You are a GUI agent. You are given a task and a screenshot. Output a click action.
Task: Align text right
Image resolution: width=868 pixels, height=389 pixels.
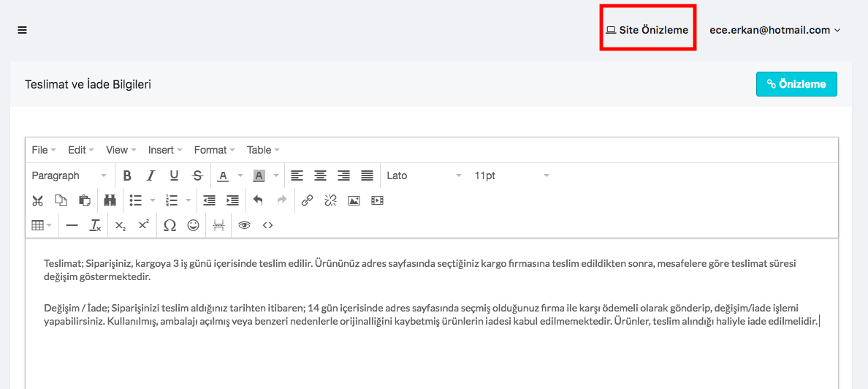click(x=344, y=175)
